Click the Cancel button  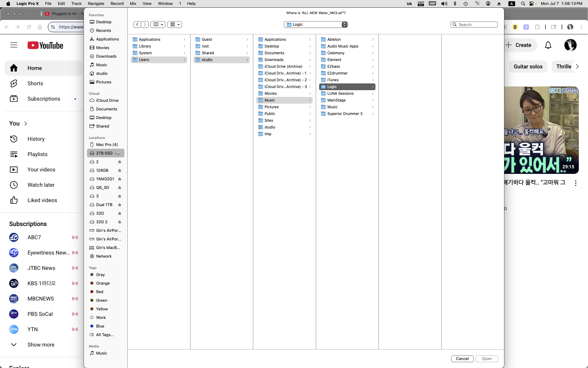tap(462, 359)
